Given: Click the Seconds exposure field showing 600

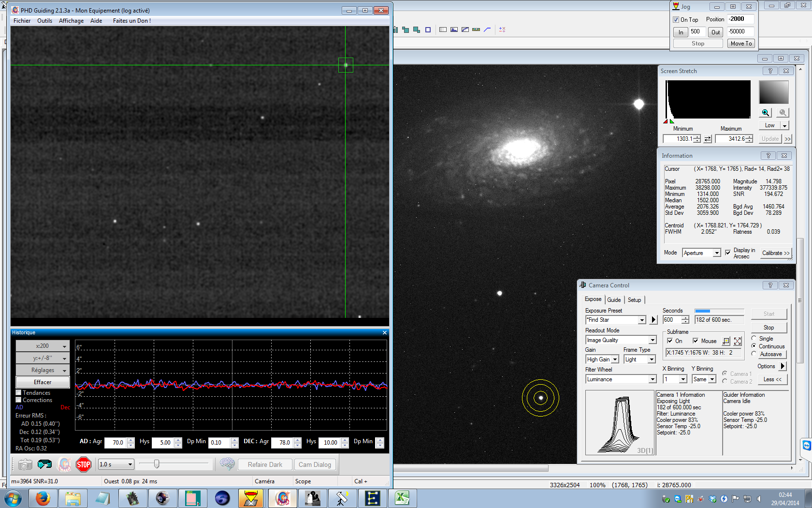Looking at the screenshot, I should (x=673, y=319).
